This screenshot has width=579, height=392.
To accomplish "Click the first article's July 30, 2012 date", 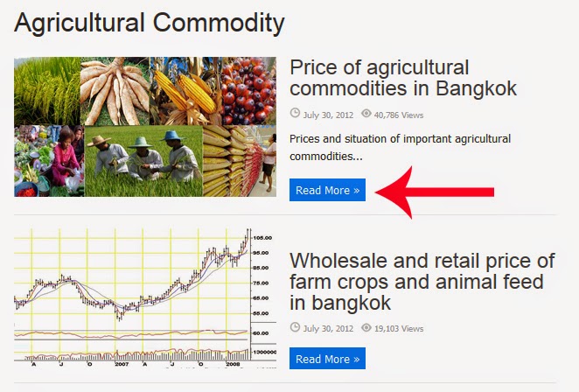I will coord(328,115).
